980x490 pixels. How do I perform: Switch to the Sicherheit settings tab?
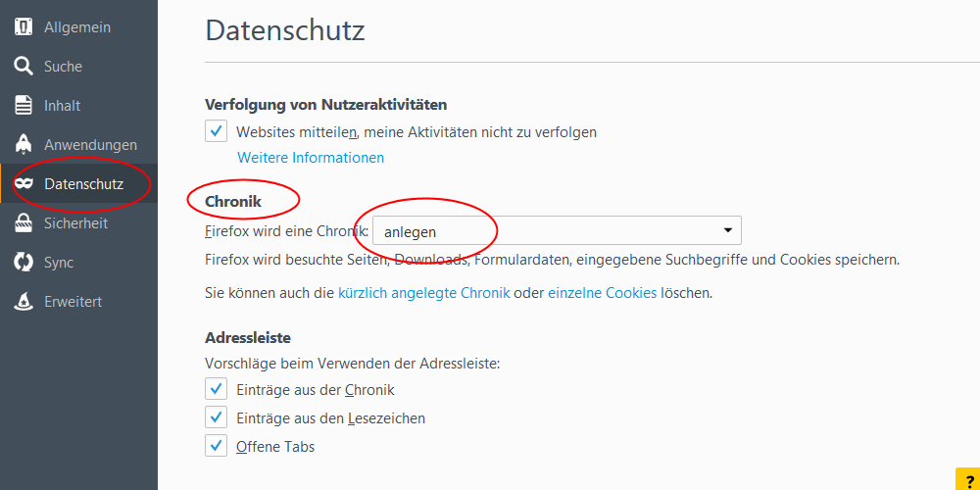point(75,223)
